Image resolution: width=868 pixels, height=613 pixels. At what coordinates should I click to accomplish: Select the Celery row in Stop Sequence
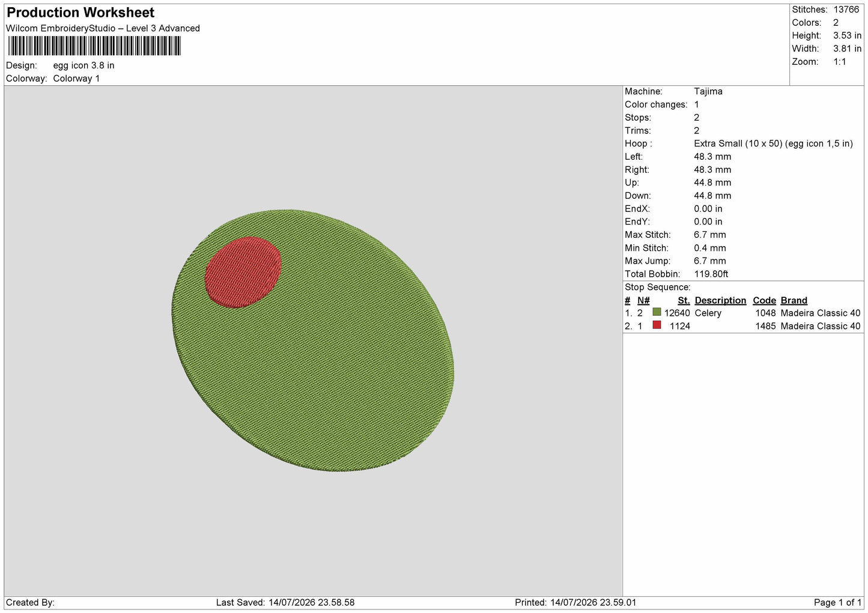(742, 313)
